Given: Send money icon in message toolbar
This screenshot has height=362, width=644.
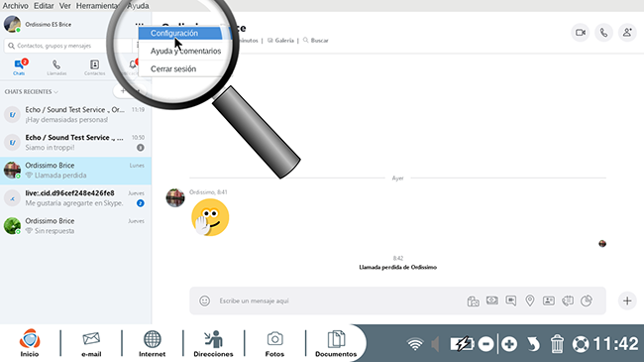Looking at the screenshot, I should point(492,301).
